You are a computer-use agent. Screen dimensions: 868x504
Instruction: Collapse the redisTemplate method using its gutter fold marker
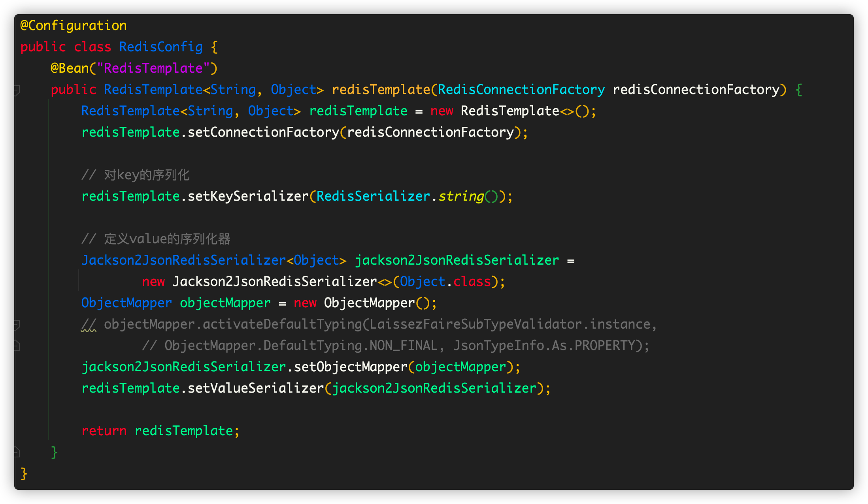pyautogui.click(x=17, y=90)
